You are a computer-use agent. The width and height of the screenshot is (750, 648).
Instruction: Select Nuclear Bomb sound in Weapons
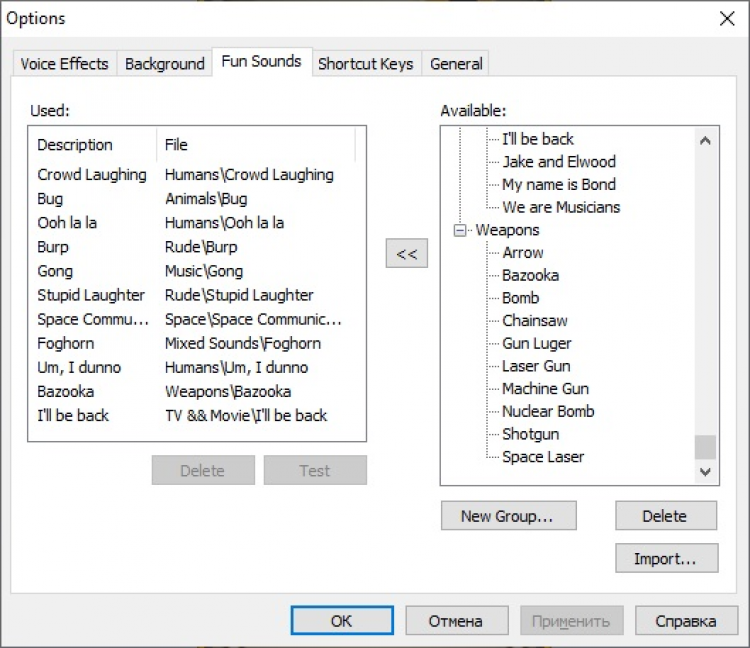(x=548, y=411)
